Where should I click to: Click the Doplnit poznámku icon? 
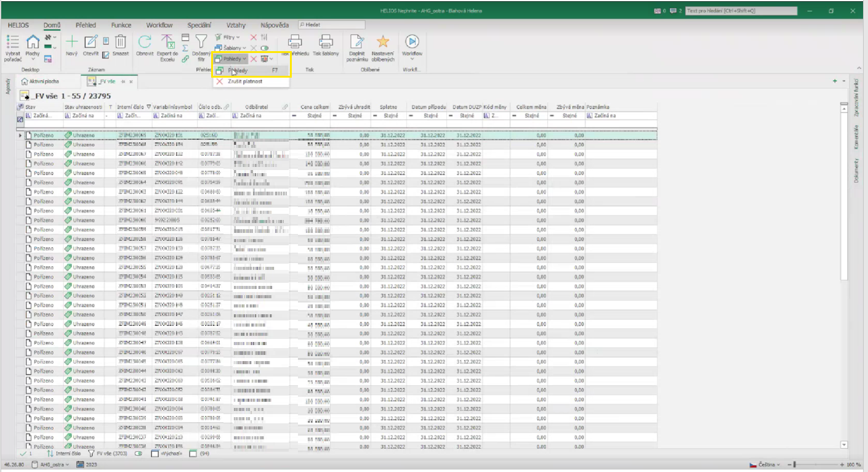coord(357,42)
